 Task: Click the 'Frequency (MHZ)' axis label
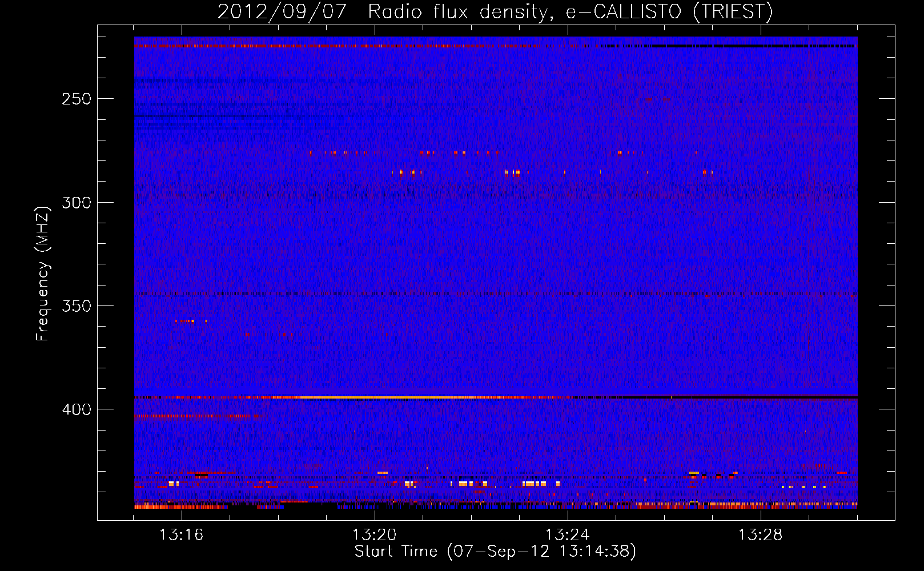tap(43, 274)
